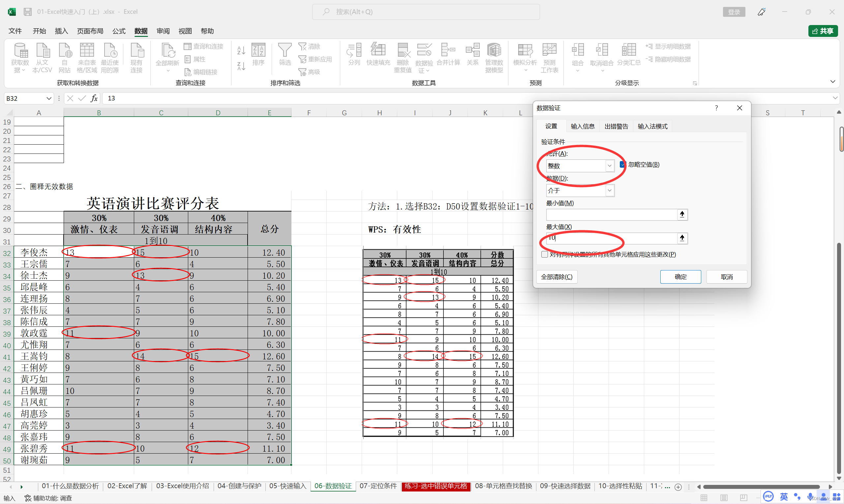The width and height of the screenshot is (844, 504).
Task: Expand the formula bar
Action: (x=835, y=98)
